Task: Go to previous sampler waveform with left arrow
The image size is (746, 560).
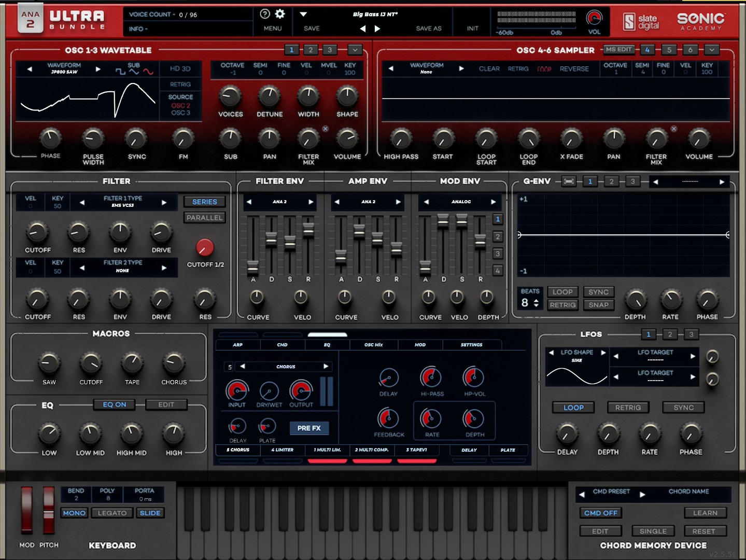Action: (391, 68)
